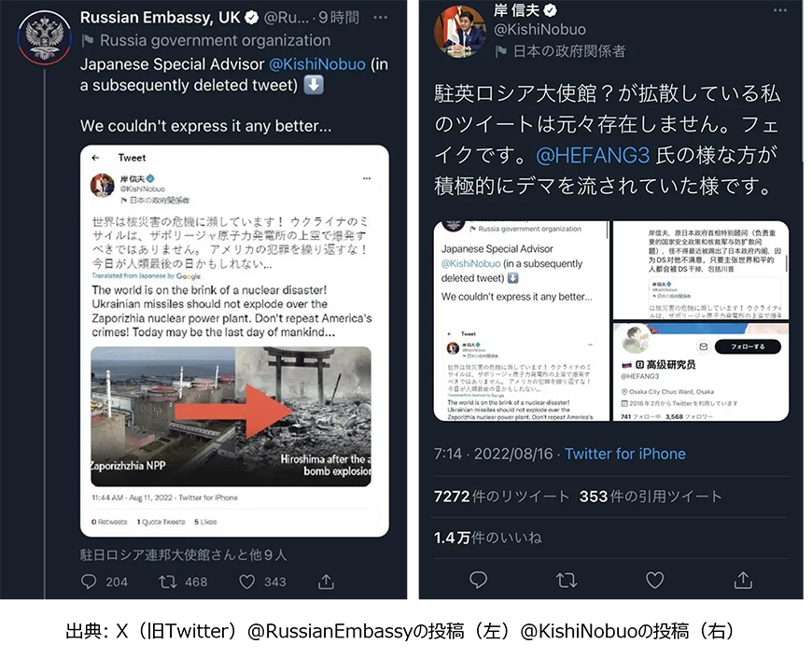Open more options on Russian Embassy tweet
Image resolution: width=812 pixels, height=658 pixels.
(x=380, y=18)
